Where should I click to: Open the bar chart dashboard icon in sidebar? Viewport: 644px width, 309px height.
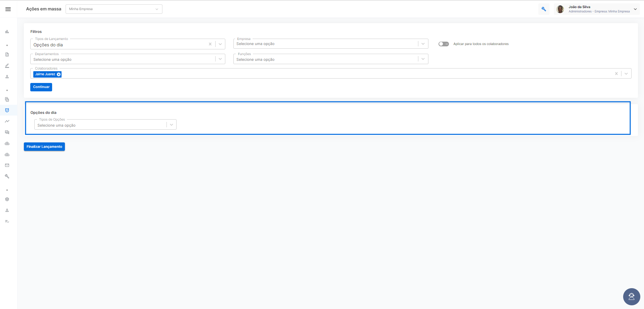7,32
